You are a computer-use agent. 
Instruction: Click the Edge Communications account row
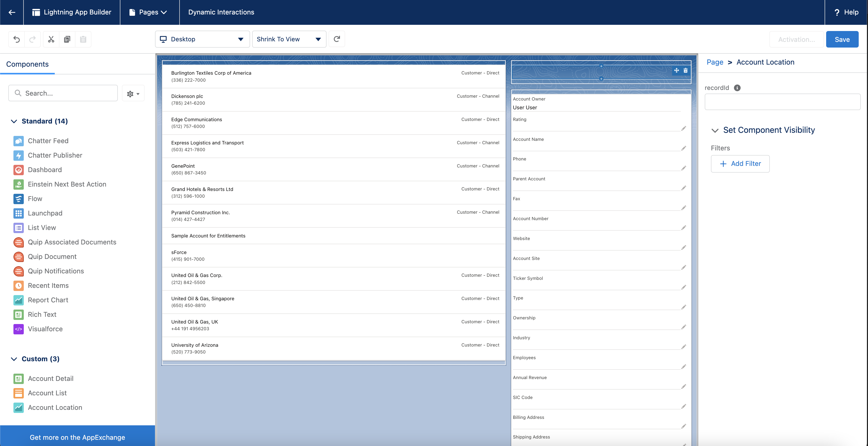click(x=334, y=123)
